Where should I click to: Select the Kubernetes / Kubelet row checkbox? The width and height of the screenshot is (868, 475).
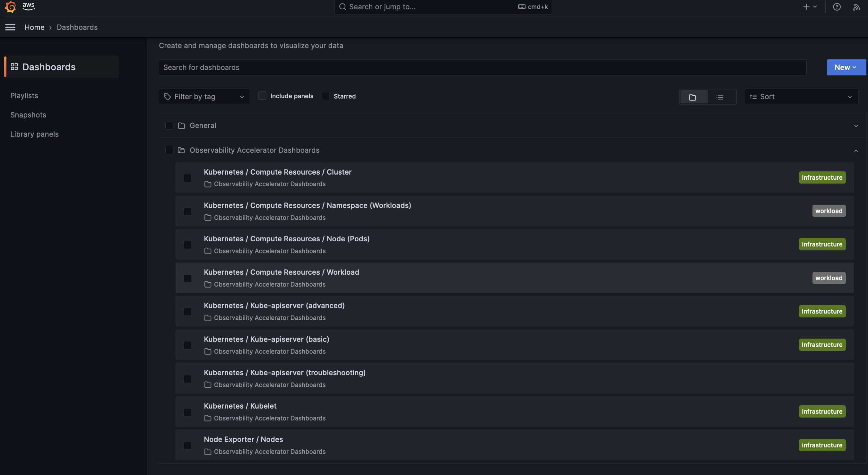click(187, 412)
